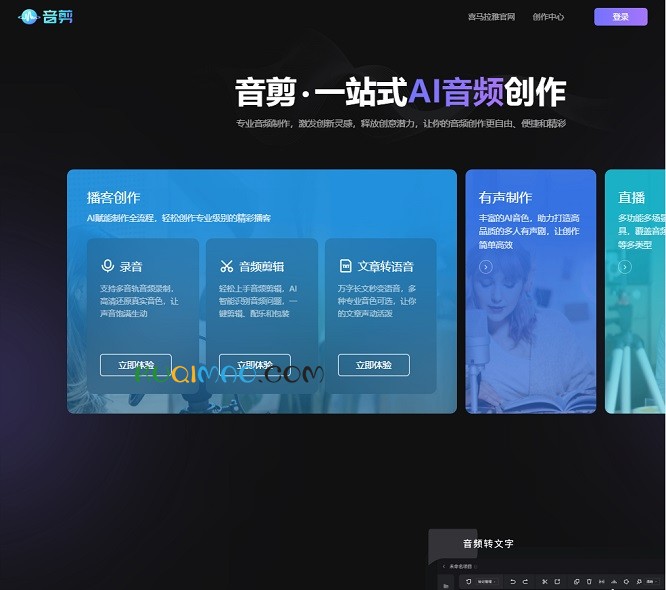This screenshot has height=590, width=666.
Task: Click the copy icon in the editor toolbar
Action: point(576,582)
